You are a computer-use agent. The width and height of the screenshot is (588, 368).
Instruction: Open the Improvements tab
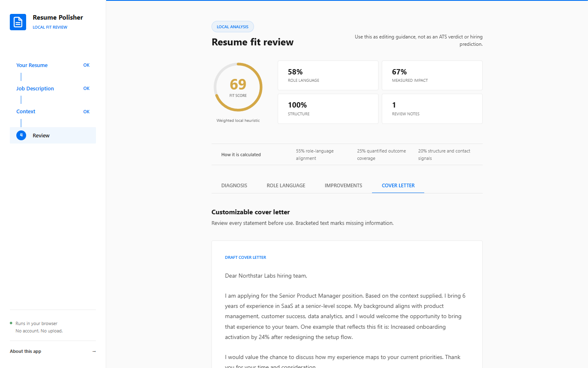coord(343,186)
